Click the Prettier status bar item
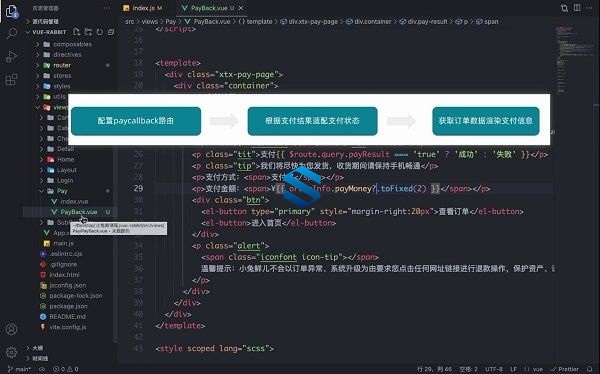This screenshot has width=600, height=374. pos(565,369)
